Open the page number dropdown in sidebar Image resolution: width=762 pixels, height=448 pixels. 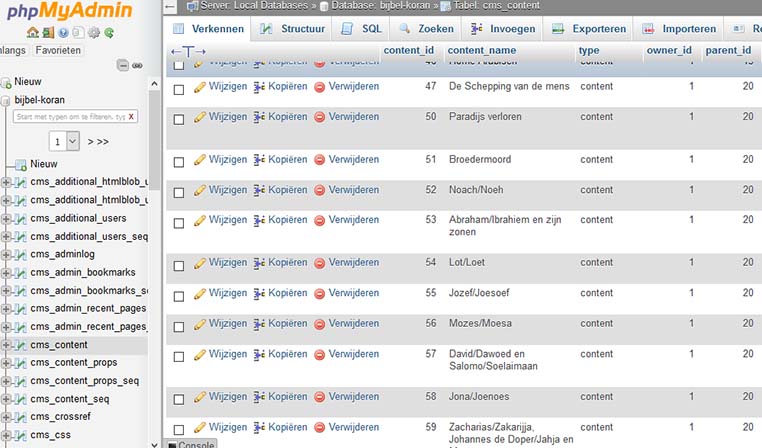pos(65,142)
